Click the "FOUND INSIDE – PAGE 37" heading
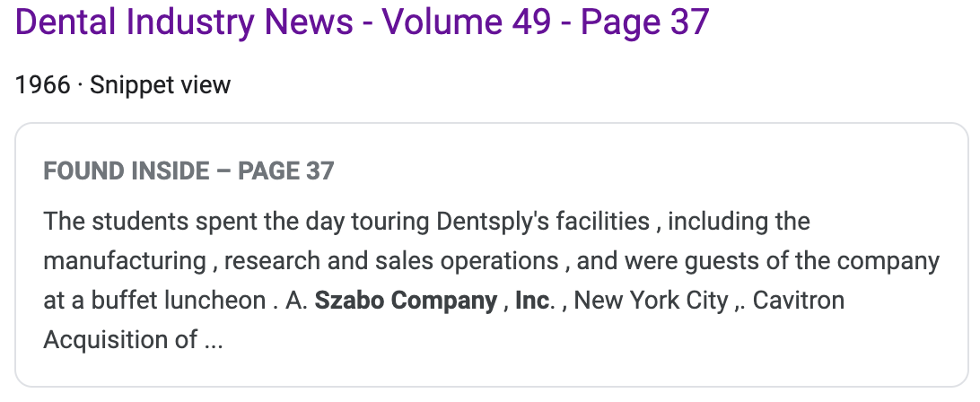The image size is (980, 402). [x=188, y=171]
